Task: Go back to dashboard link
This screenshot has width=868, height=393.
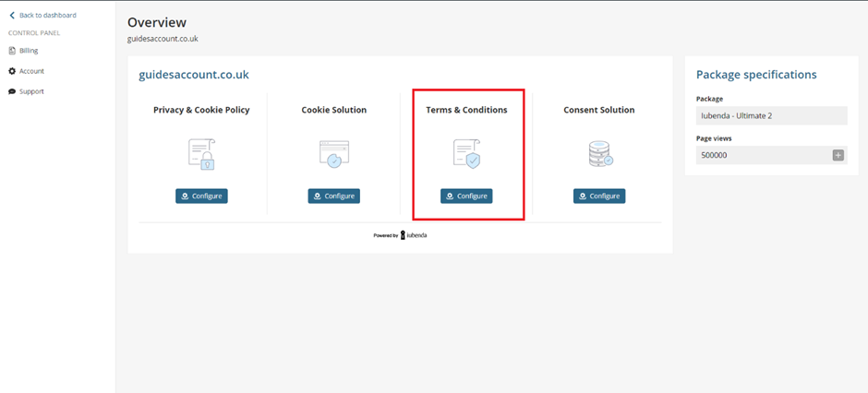Action: point(43,16)
